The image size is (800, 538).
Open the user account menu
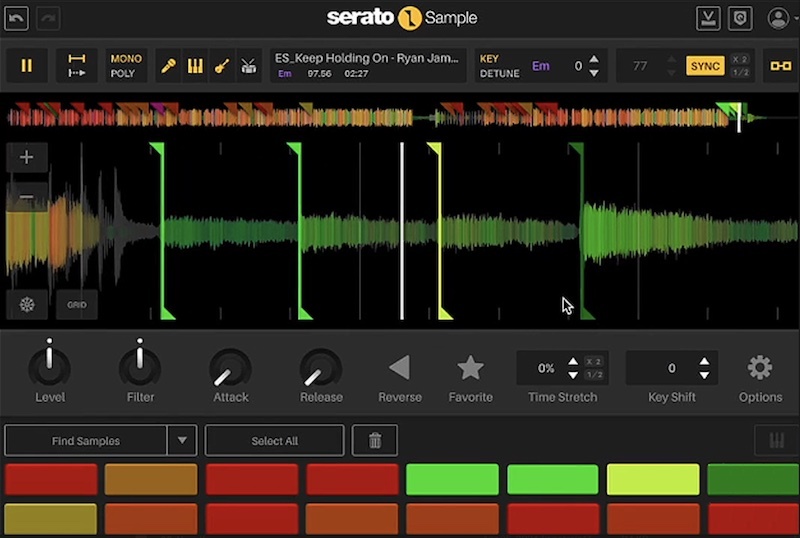[778, 18]
